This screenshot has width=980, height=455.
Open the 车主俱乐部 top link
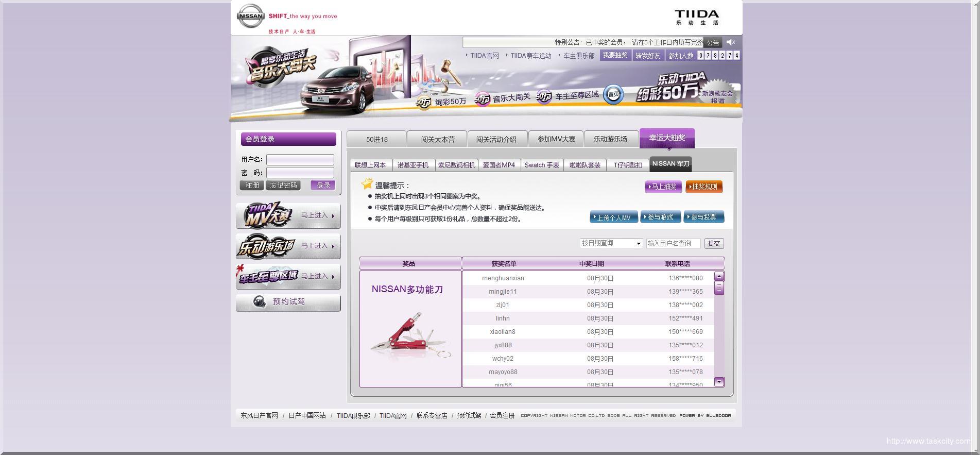[x=579, y=56]
